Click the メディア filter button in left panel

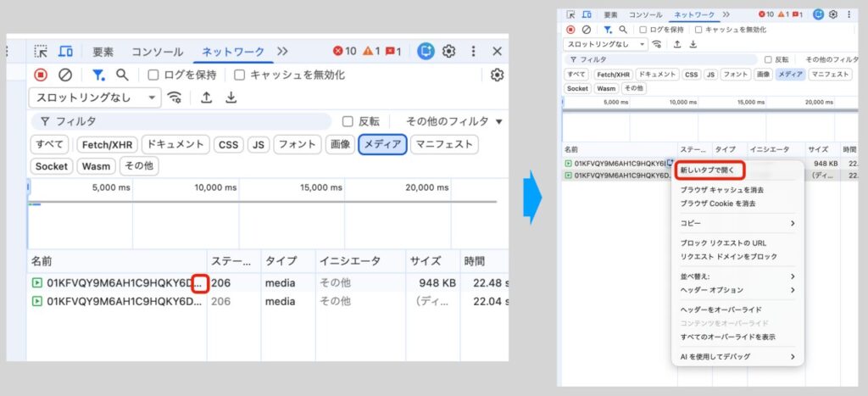(382, 144)
